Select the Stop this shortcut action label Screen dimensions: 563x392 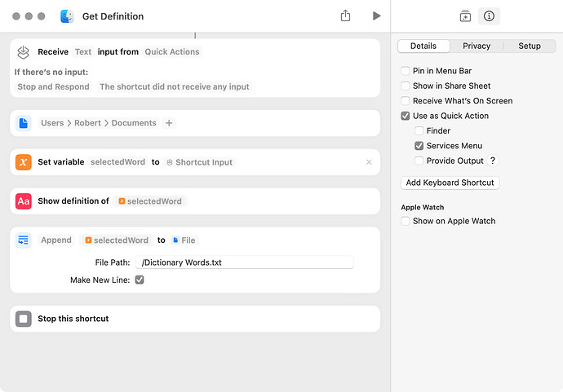(73, 319)
